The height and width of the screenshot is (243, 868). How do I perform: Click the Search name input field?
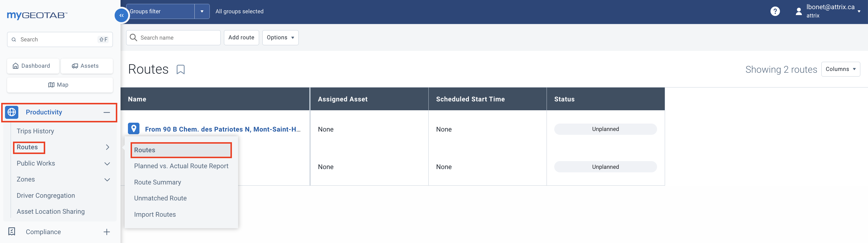pyautogui.click(x=173, y=38)
